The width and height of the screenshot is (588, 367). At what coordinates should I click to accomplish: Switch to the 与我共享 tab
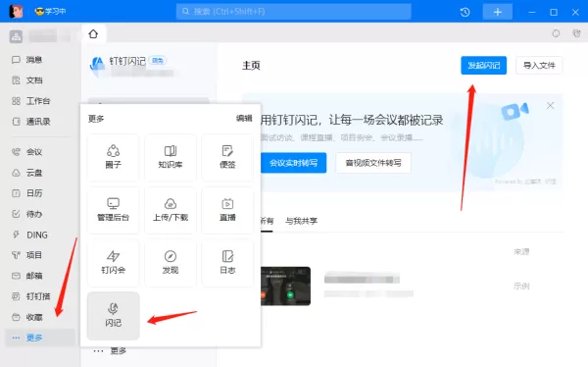301,221
